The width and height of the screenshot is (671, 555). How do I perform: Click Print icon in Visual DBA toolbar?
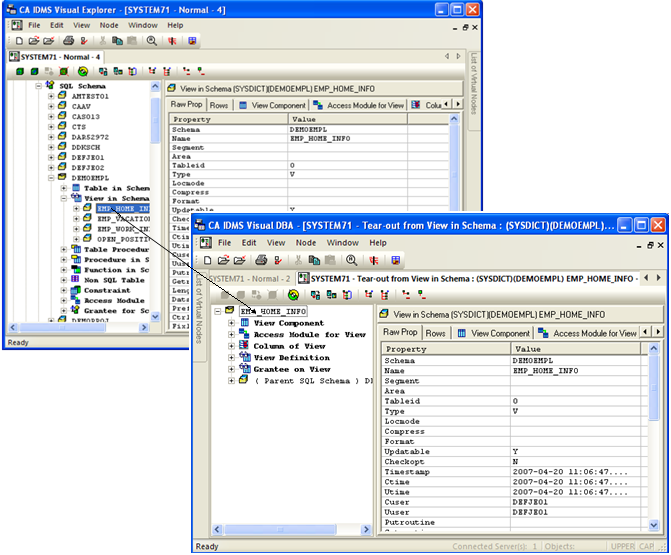(261, 260)
